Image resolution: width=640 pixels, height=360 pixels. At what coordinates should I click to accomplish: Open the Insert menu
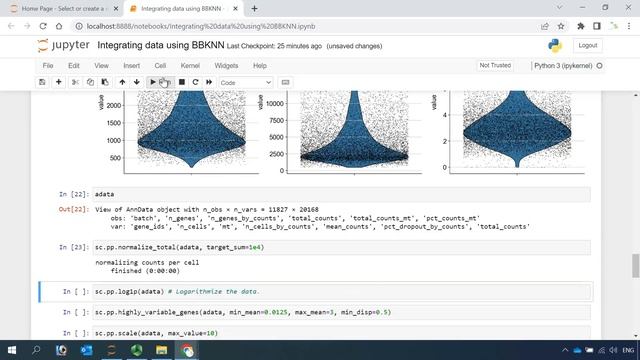coord(131,66)
